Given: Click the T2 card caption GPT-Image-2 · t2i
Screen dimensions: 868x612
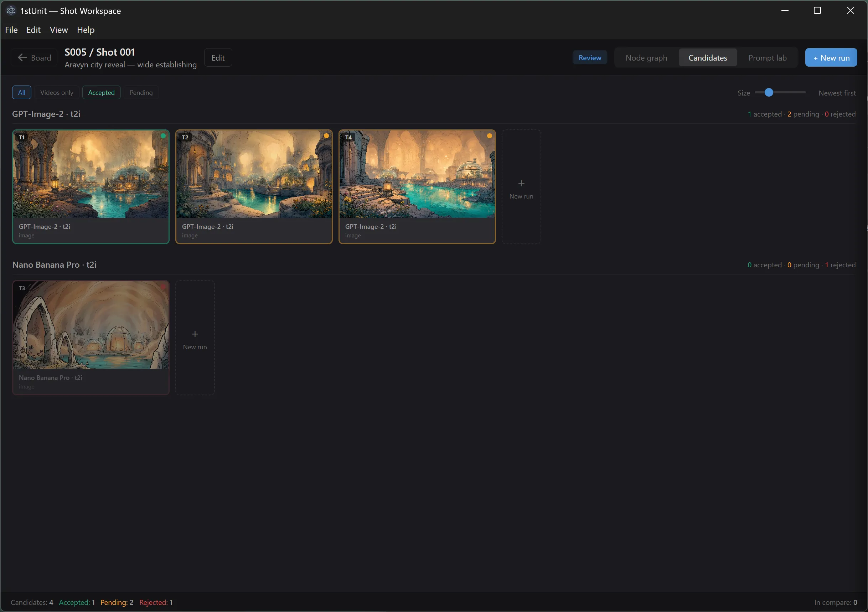Looking at the screenshot, I should (207, 227).
